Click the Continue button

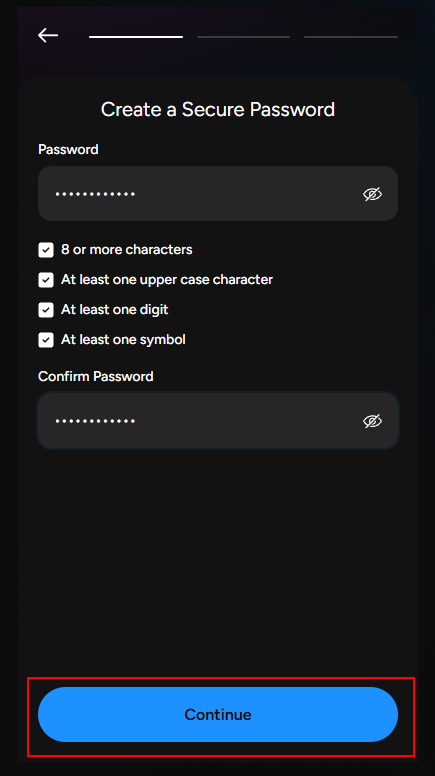(218, 714)
